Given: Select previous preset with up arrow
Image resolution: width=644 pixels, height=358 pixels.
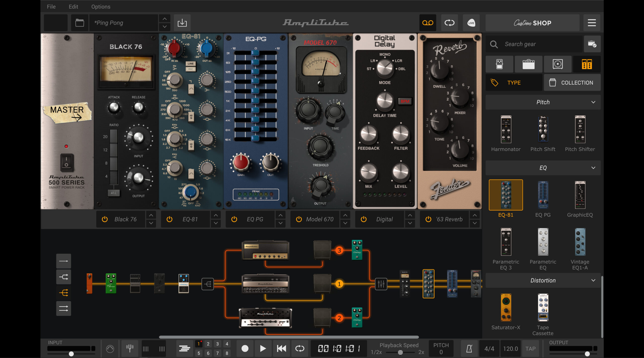Looking at the screenshot, I should [165, 19].
